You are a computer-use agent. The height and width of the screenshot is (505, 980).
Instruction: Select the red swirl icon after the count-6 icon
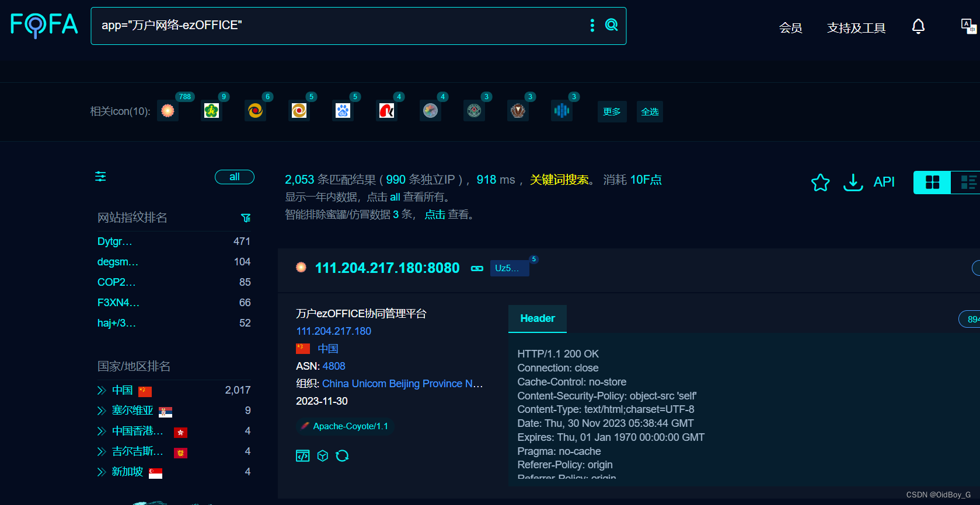pos(299,111)
